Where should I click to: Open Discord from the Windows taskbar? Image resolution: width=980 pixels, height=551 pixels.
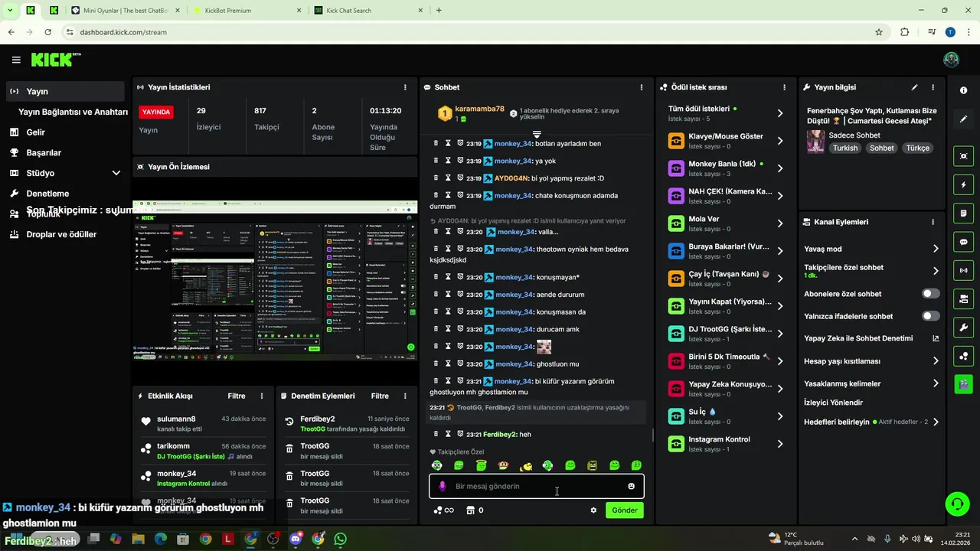click(x=296, y=539)
